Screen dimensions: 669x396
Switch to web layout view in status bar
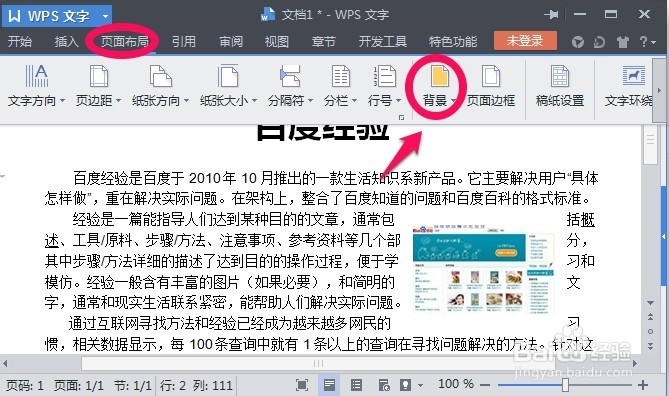384,385
